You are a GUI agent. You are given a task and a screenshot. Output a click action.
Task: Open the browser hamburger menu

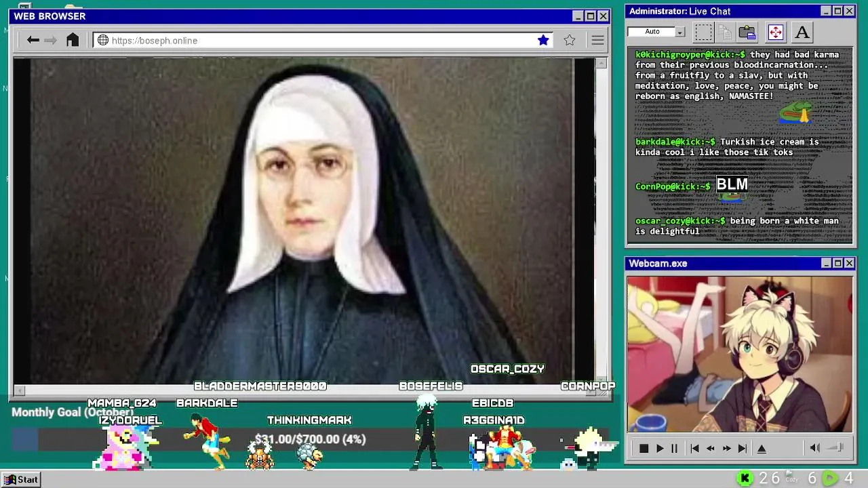597,40
